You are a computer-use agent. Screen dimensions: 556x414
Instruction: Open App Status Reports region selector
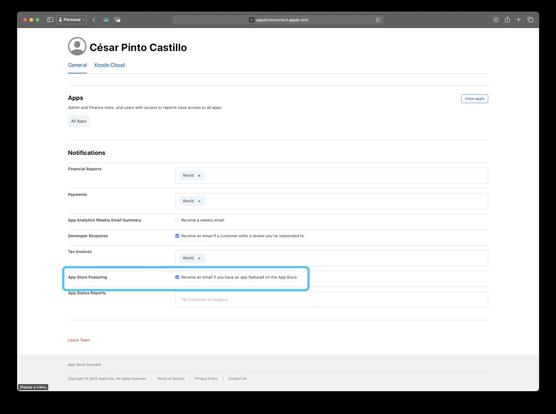[332, 300]
